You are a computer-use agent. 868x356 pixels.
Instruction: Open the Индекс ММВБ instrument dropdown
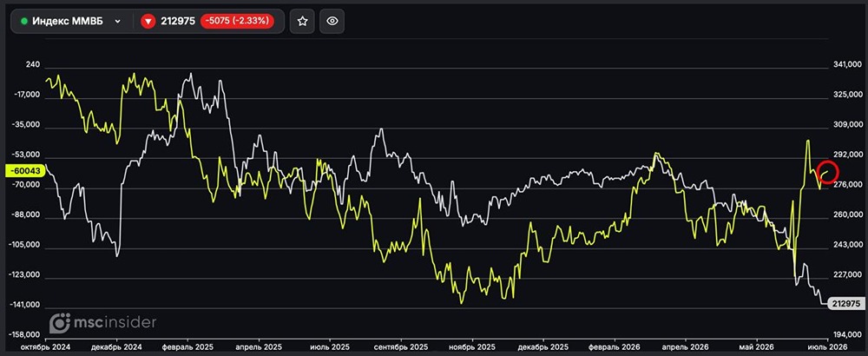[71, 22]
